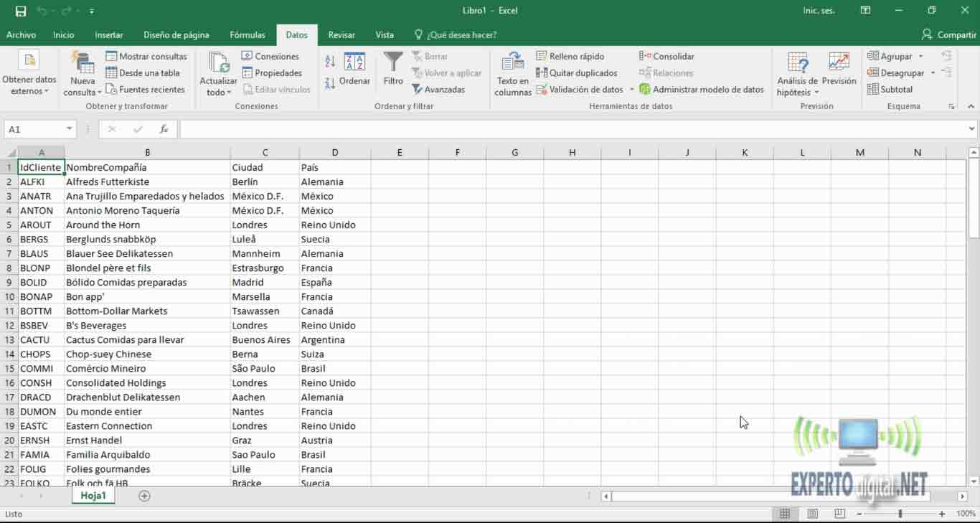The width and height of the screenshot is (980, 523).
Task: Open Texto en columnas tool
Action: coord(513,72)
